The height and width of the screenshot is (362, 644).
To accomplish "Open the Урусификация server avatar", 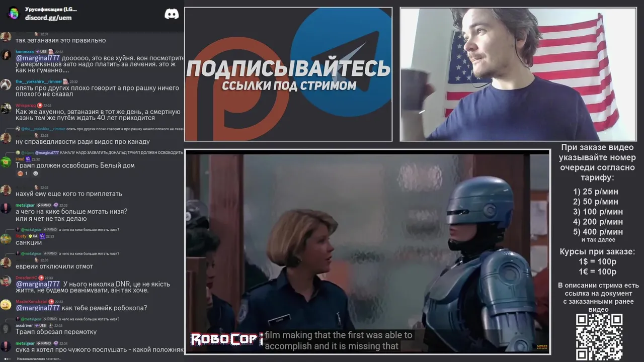I will 14,13.
